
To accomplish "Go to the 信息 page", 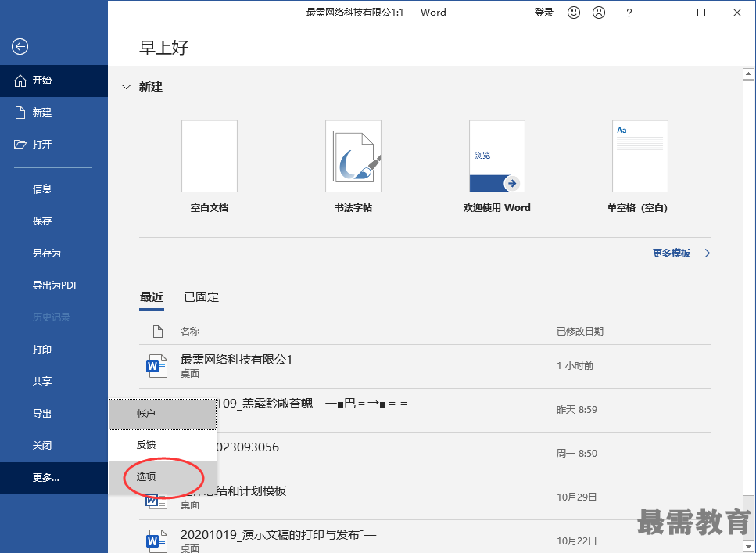I will click(x=54, y=189).
